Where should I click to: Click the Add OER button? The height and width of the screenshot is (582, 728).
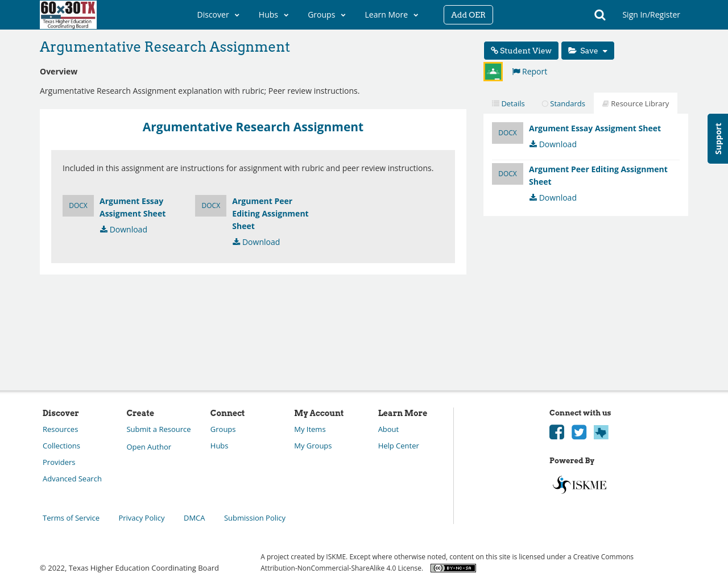click(x=468, y=15)
